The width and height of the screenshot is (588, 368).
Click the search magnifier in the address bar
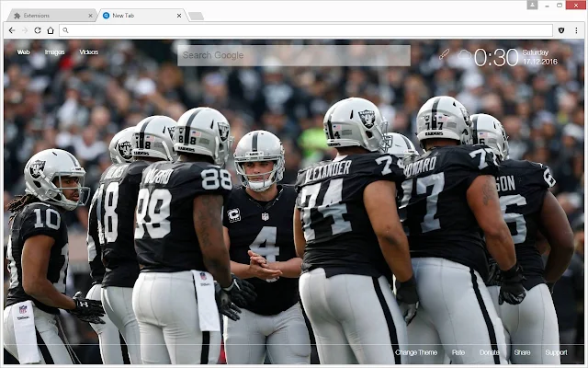pyautogui.click(x=65, y=30)
